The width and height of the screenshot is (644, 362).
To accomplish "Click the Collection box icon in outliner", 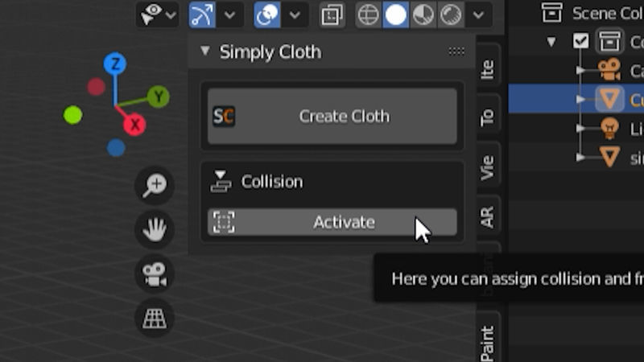I will coord(609,41).
